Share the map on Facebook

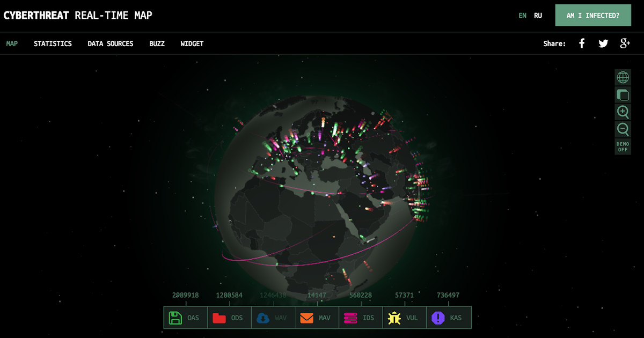pos(582,43)
